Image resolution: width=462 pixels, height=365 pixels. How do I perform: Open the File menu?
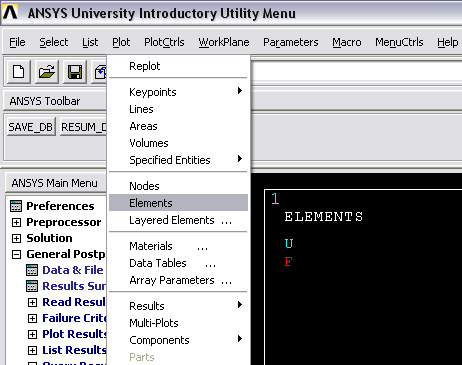17,42
